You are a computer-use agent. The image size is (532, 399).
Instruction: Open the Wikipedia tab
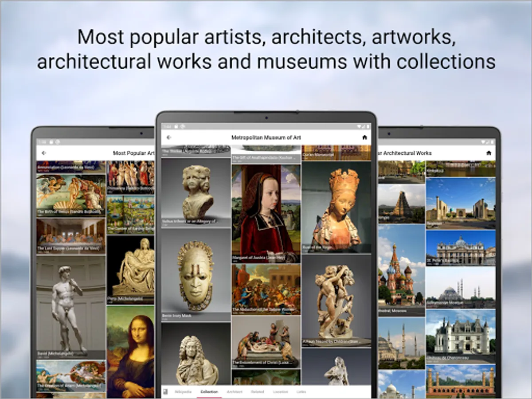point(183,392)
